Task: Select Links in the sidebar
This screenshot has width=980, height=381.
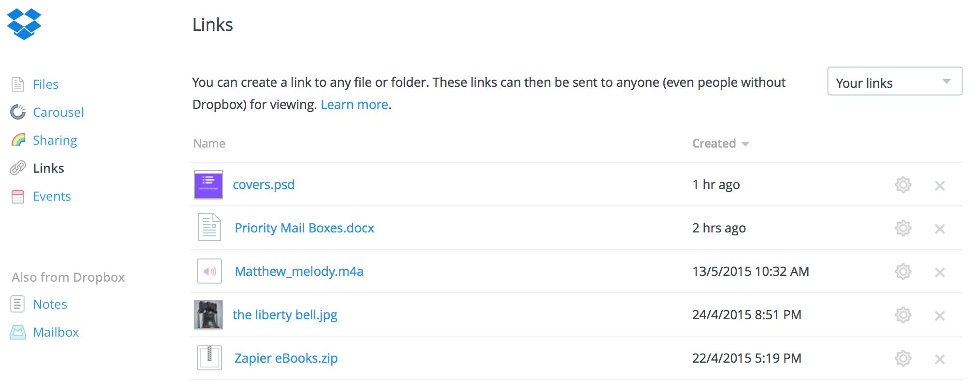Action: click(48, 168)
